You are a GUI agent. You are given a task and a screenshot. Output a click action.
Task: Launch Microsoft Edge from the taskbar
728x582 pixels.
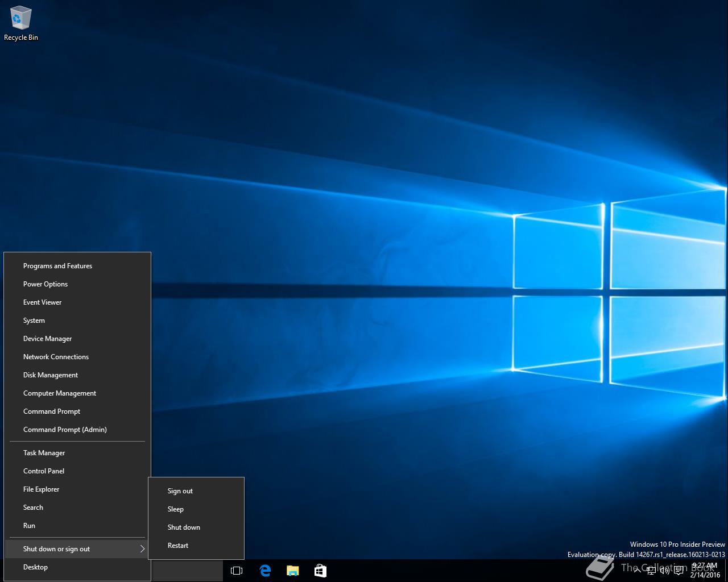265,571
